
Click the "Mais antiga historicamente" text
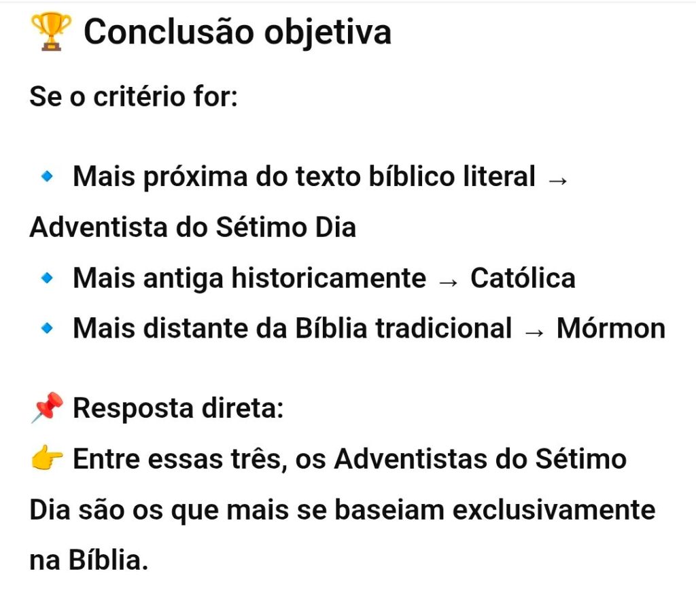[249, 278]
